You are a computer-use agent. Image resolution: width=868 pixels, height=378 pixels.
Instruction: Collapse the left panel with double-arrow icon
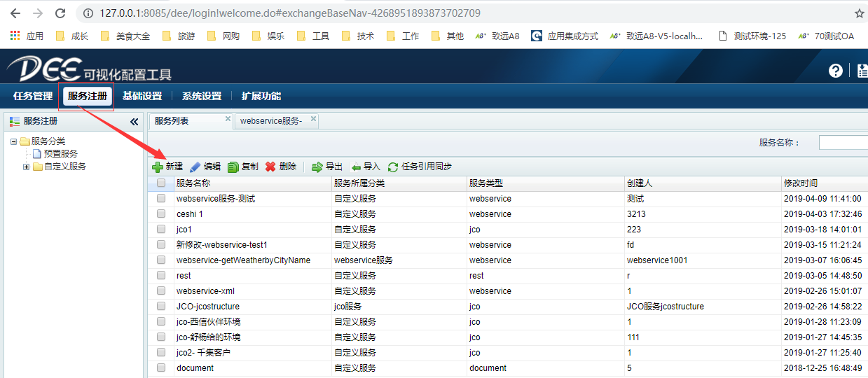135,122
